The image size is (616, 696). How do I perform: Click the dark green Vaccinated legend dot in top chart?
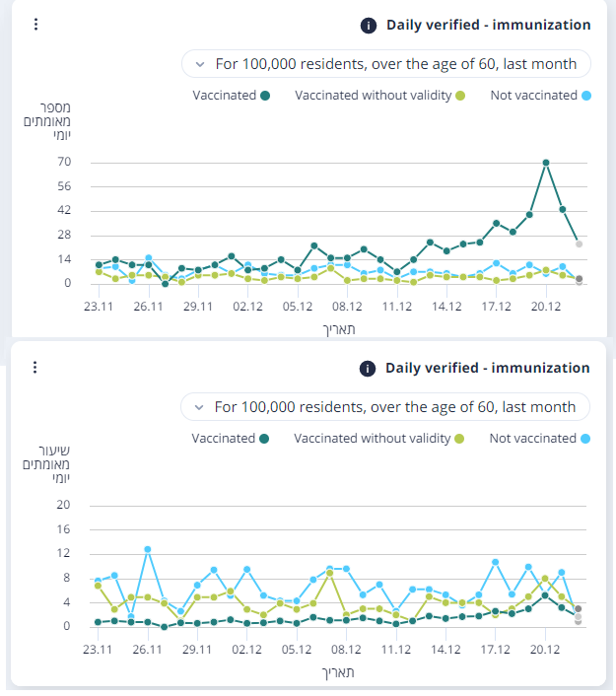tap(265, 96)
